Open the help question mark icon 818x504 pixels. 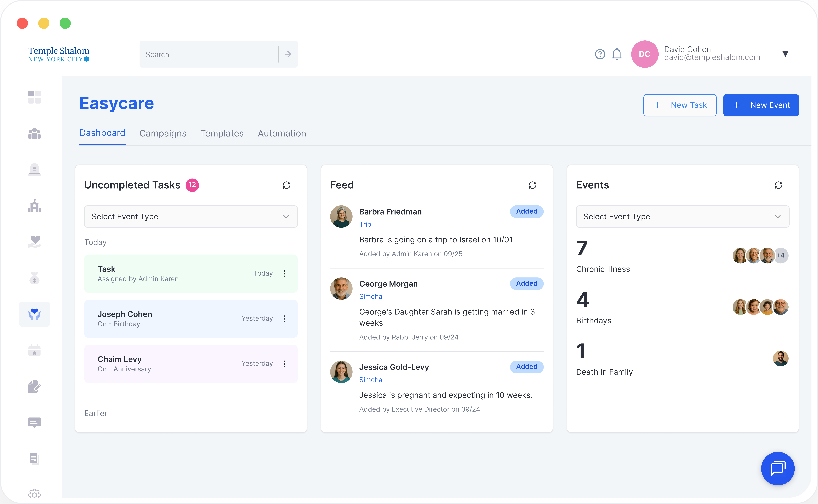600,54
